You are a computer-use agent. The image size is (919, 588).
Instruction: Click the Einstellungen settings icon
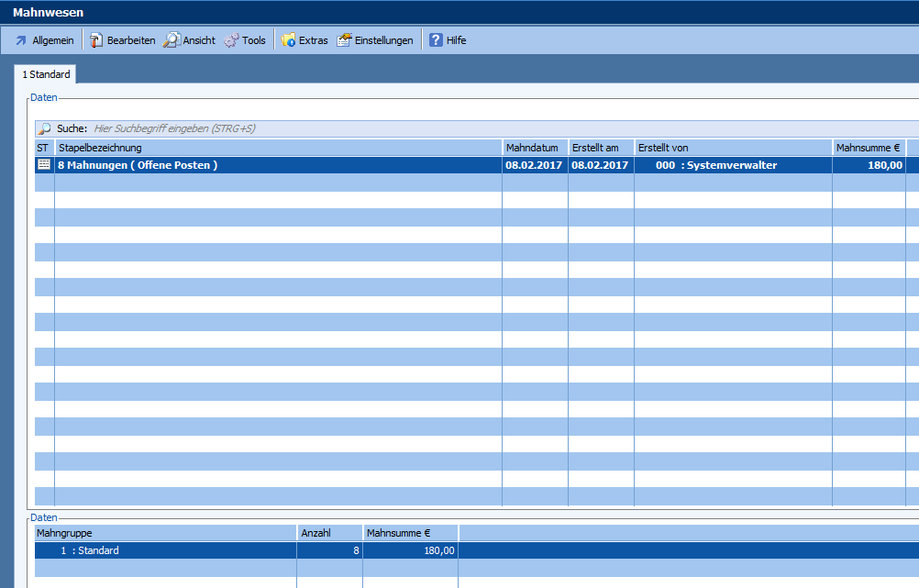[x=344, y=40]
